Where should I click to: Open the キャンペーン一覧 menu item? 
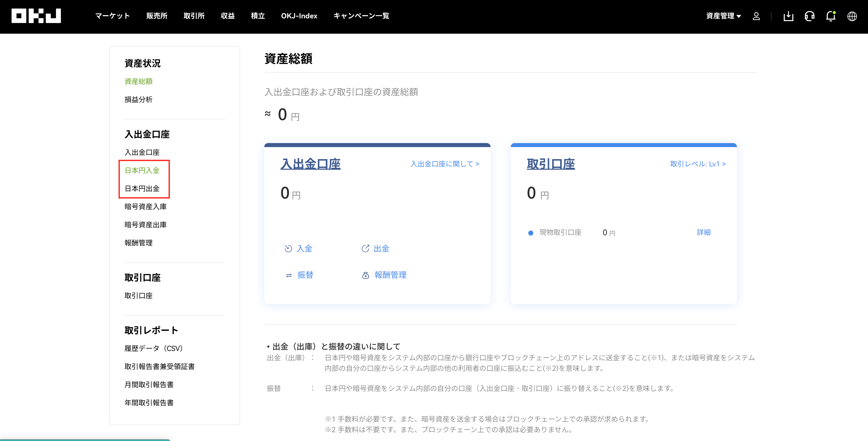361,16
